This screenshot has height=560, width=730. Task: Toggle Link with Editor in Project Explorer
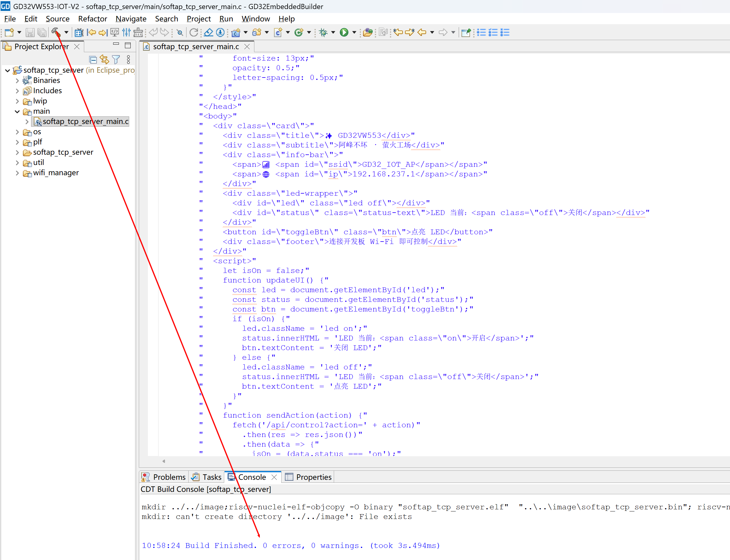104,60
